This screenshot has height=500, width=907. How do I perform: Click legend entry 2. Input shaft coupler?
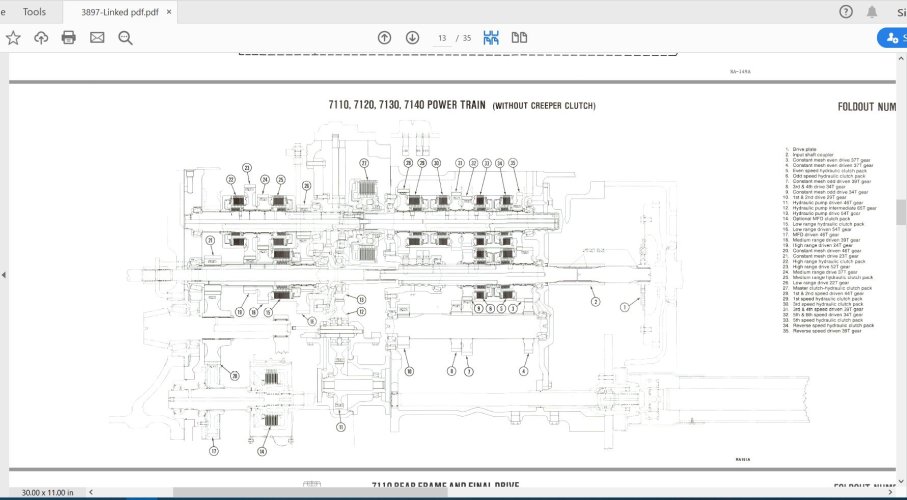[x=808, y=155]
